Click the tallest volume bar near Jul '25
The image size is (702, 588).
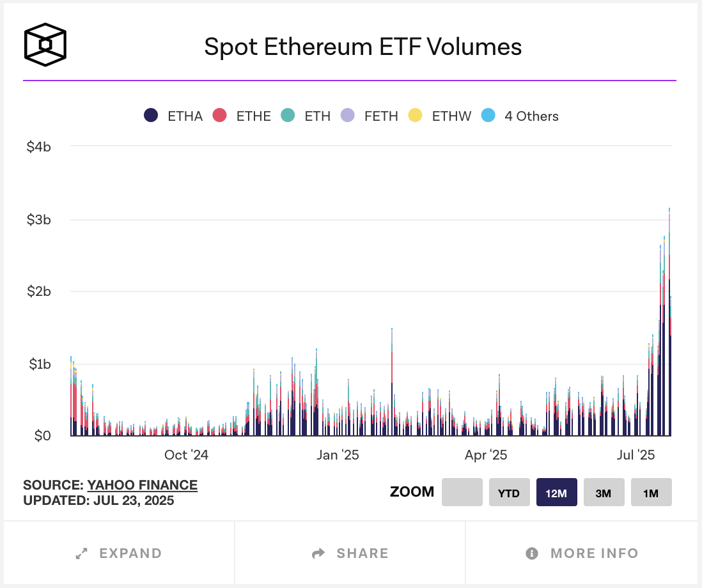point(669,320)
